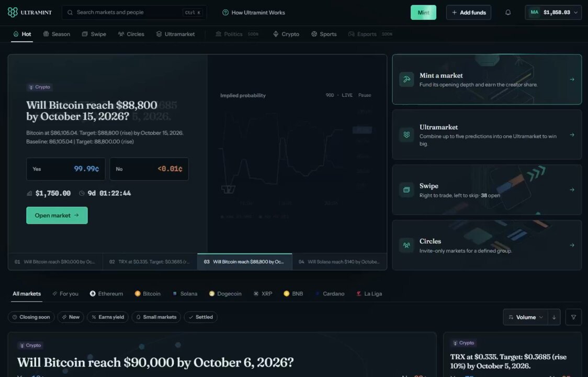Pause the live implied probability chart
The height and width of the screenshot is (377, 588).
point(365,95)
